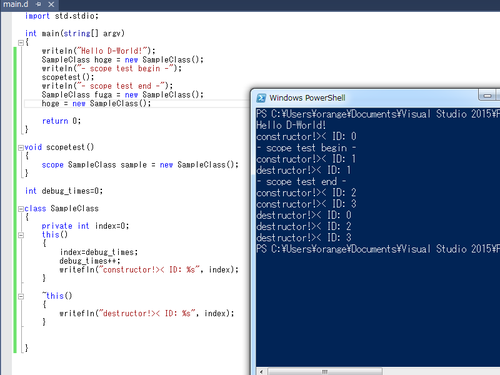Click the writeln "- scope test end -" line
The width and height of the screenshot is (500, 375).
pyautogui.click(x=107, y=86)
